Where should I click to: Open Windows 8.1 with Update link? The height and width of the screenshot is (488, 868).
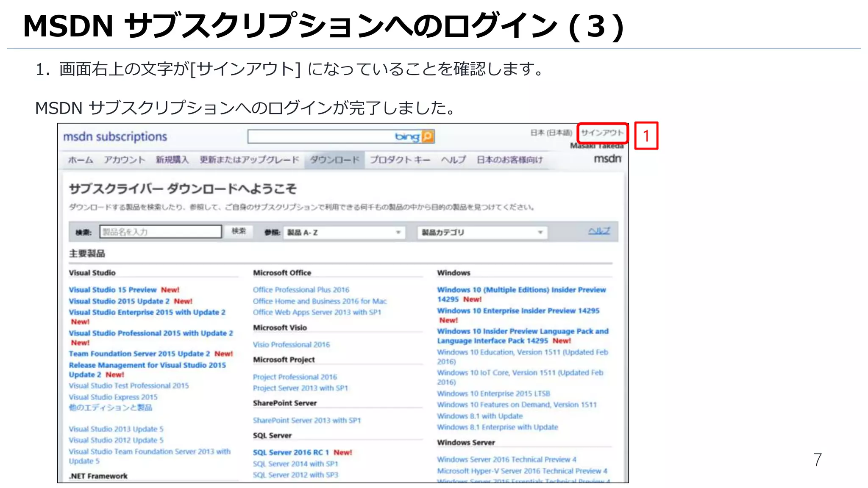[x=480, y=416]
